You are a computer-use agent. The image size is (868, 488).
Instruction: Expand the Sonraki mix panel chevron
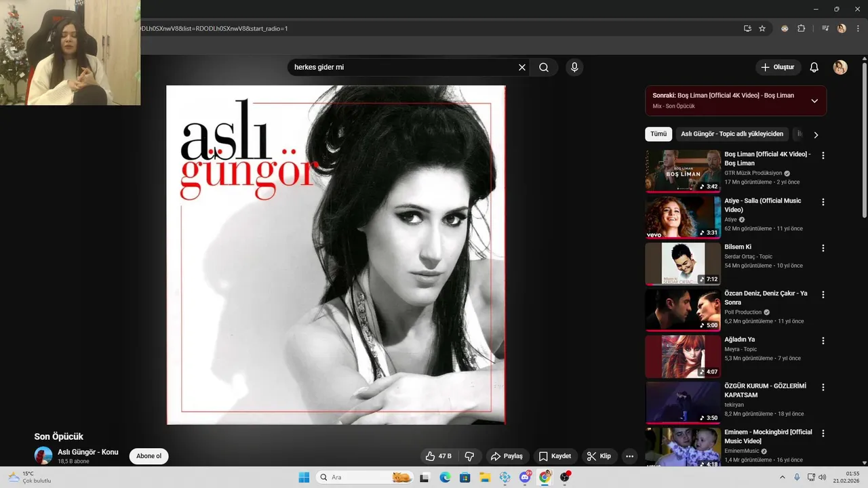tap(814, 101)
